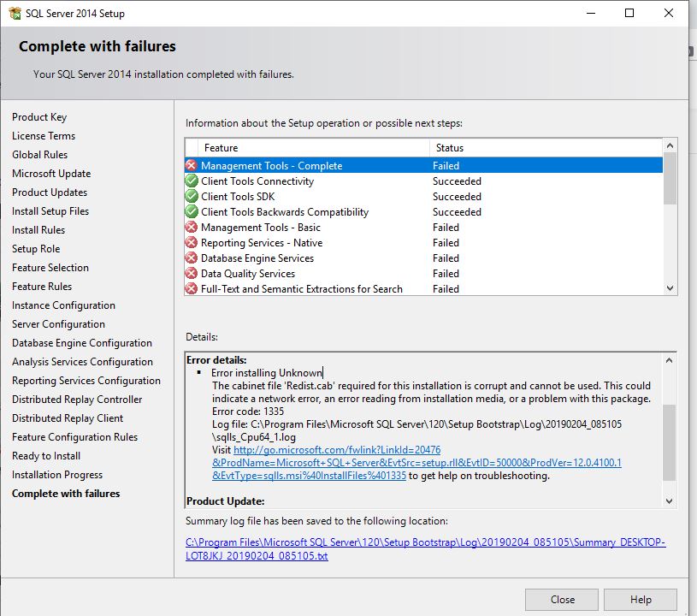The height and width of the screenshot is (616, 697).
Task: Click failed icon beside Management Tools - Basic
Action: (x=192, y=228)
